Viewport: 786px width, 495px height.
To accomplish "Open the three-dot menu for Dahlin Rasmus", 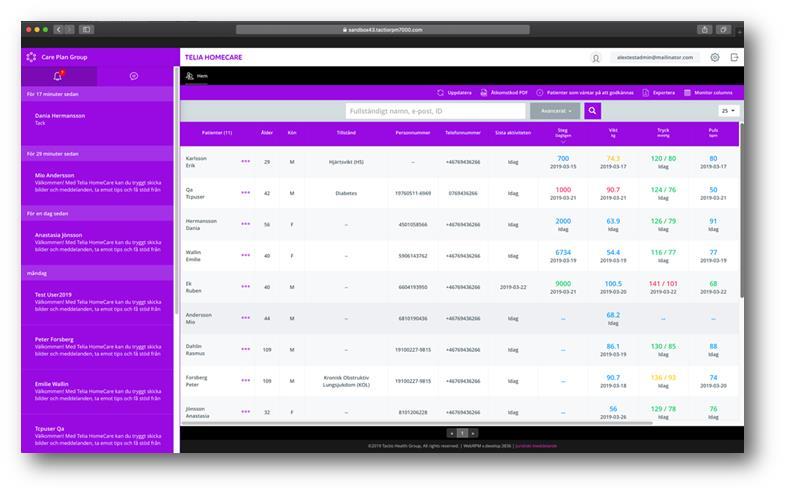I will [x=246, y=349].
